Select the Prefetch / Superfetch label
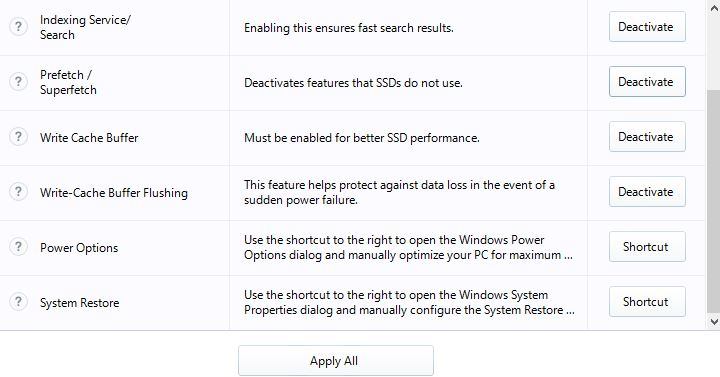The height and width of the screenshot is (377, 720). coord(68,82)
